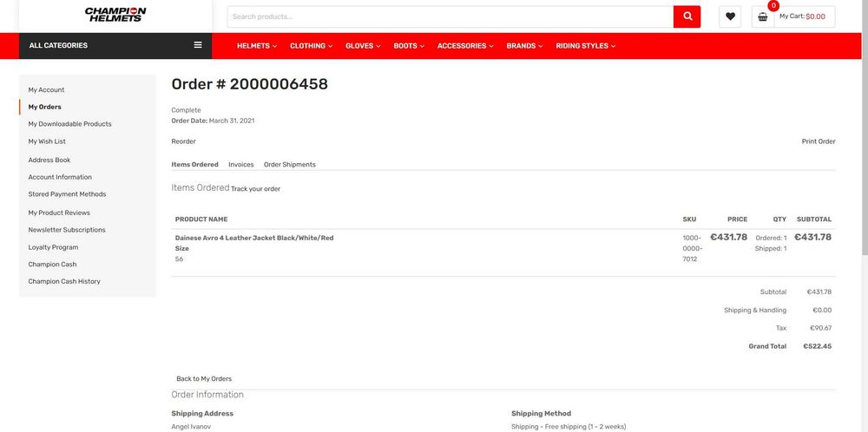Select My Orders in sidebar
Image resolution: width=868 pixels, height=432 pixels.
pyautogui.click(x=45, y=107)
